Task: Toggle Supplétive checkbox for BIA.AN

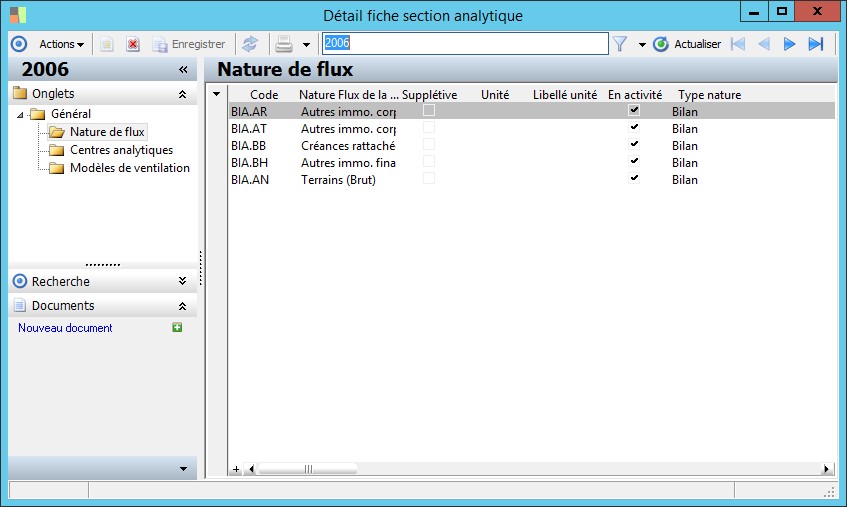Action: 429,179
